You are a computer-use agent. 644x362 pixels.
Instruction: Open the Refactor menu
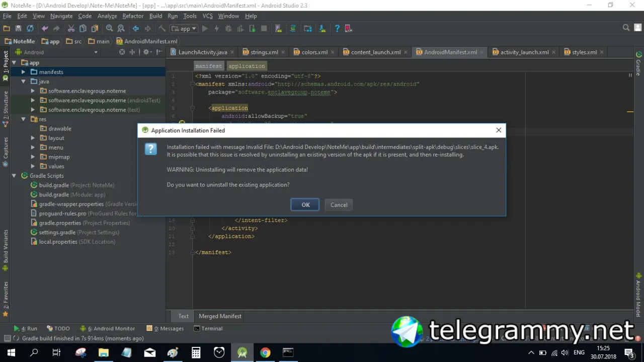tap(133, 16)
